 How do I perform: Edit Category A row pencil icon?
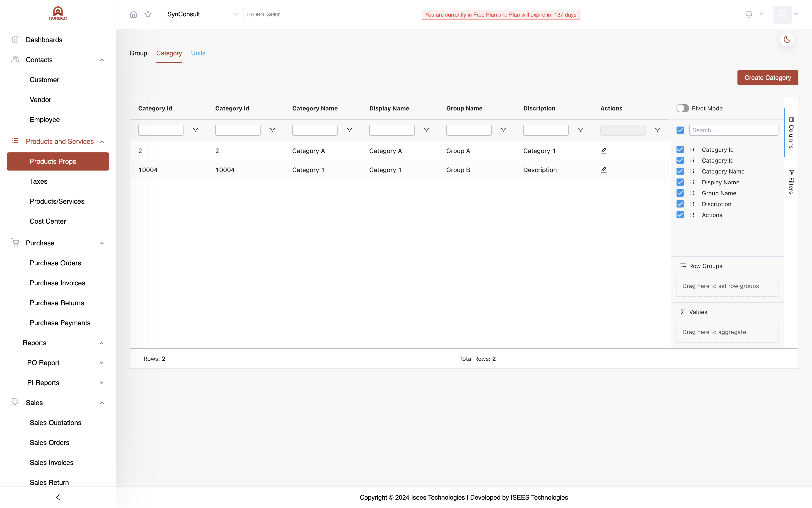point(603,151)
